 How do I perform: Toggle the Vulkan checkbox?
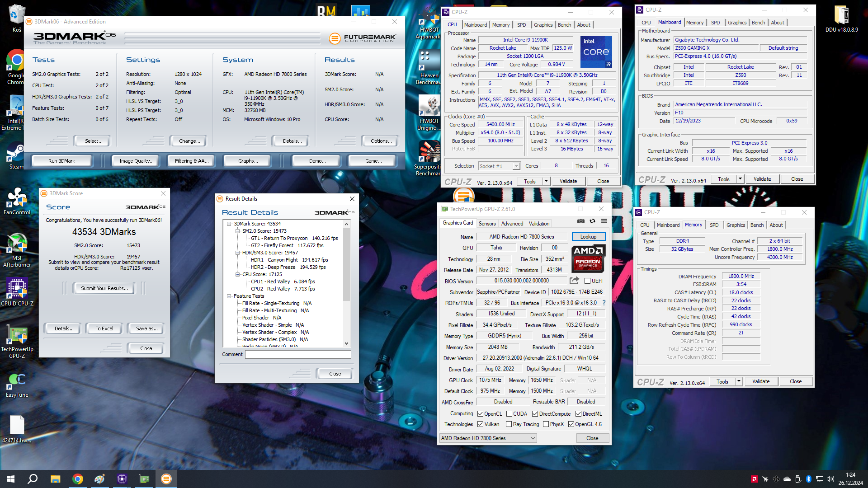pyautogui.click(x=481, y=424)
